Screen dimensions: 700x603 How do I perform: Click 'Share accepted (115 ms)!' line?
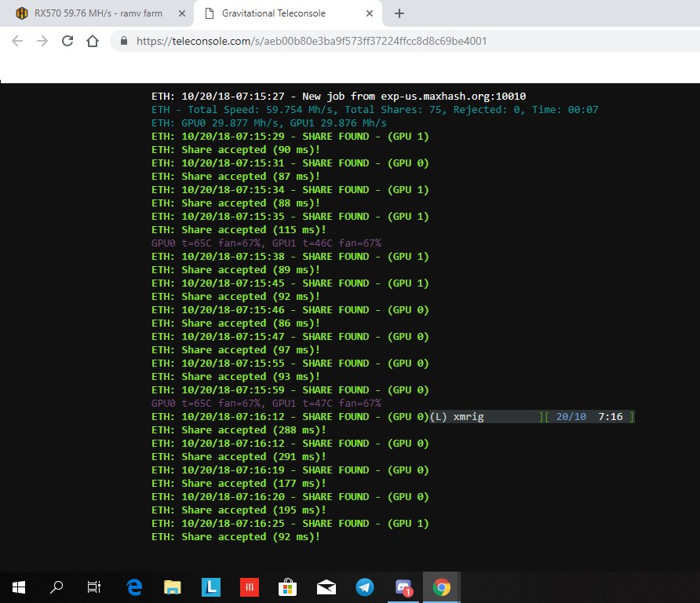(239, 229)
